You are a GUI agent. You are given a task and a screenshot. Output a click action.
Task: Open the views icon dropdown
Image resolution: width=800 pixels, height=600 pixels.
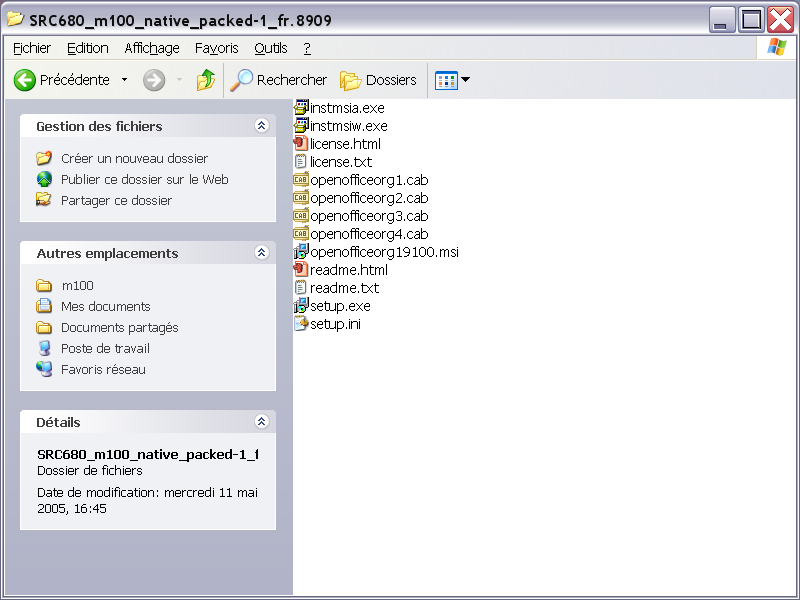[452, 80]
